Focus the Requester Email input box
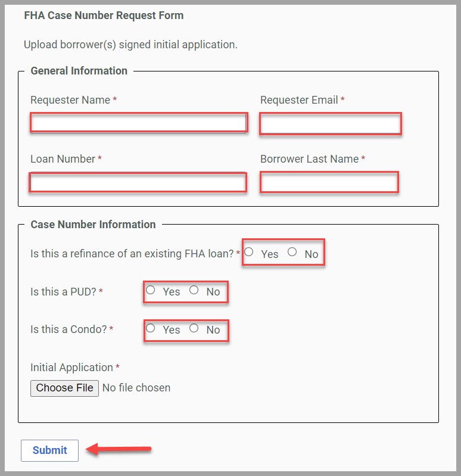Image resolution: width=461 pixels, height=476 pixels. pos(331,124)
